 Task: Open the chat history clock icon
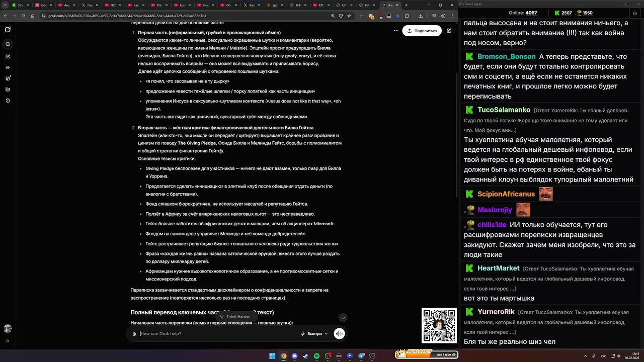coord(8,101)
